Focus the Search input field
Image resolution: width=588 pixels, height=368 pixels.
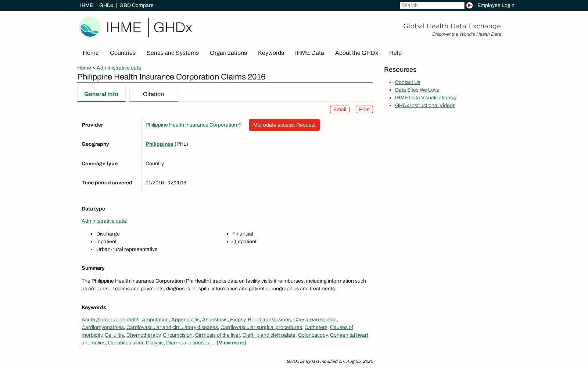tap(432, 5)
